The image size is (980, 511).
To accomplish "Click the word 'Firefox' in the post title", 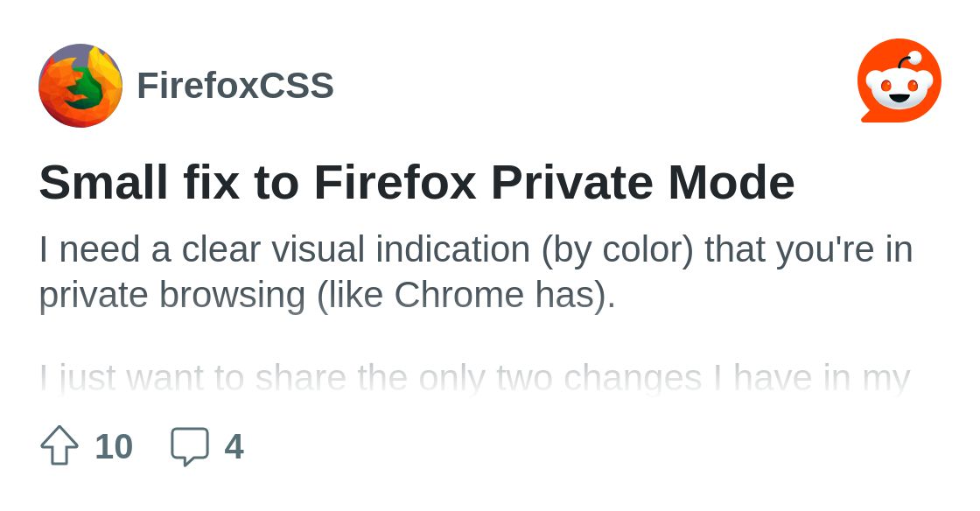I will (395, 182).
